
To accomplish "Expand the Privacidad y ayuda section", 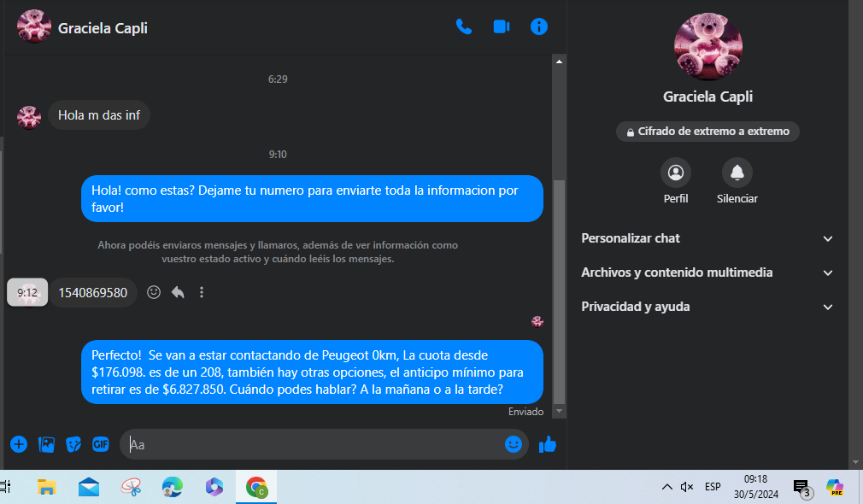I will (707, 307).
